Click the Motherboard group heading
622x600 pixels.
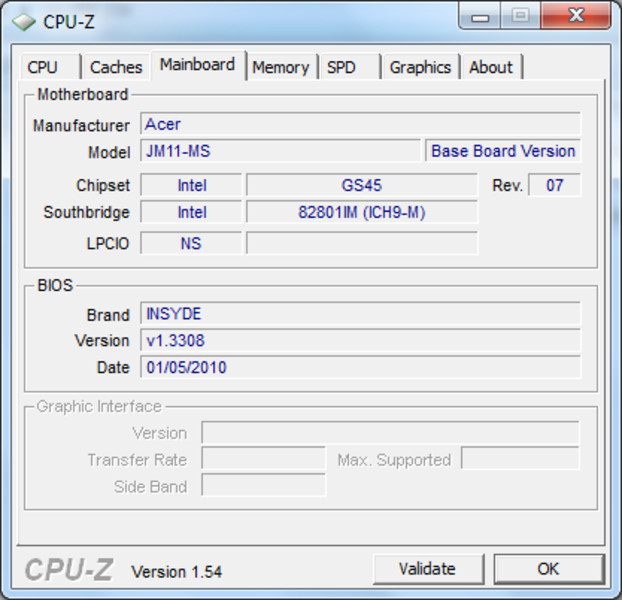tap(83, 95)
